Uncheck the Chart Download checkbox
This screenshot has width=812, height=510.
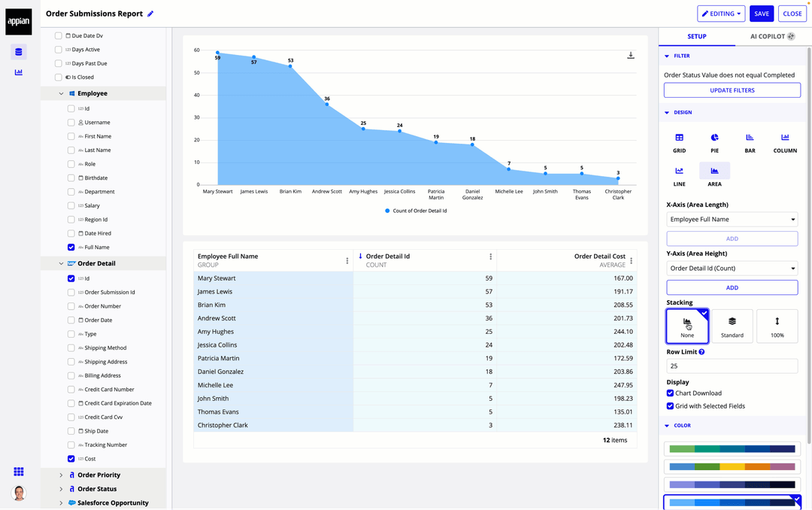pyautogui.click(x=670, y=393)
